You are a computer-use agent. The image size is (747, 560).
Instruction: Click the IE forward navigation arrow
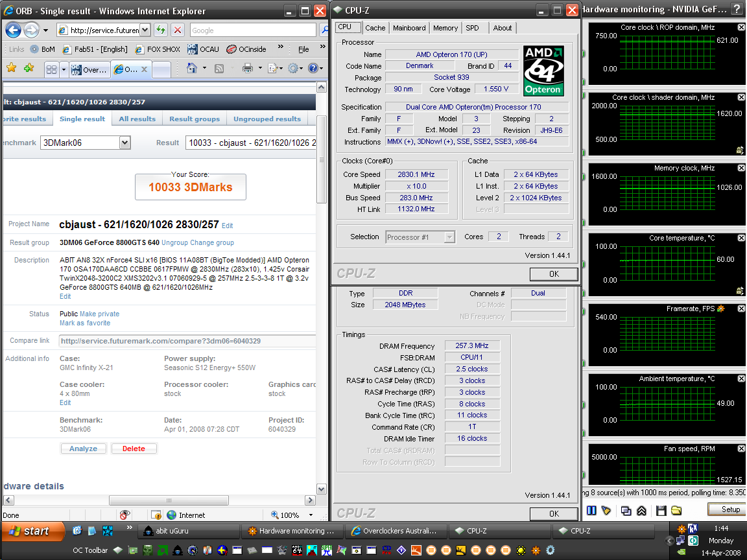point(31,30)
